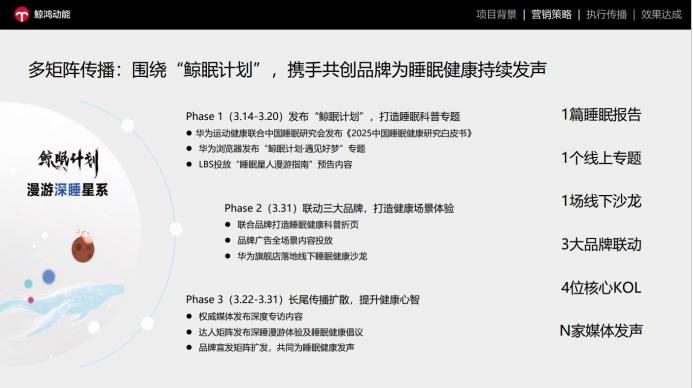Image resolution: width=693 pixels, height=388 pixels.
Task: Click the blue circle beside the whale
Action: point(49,277)
